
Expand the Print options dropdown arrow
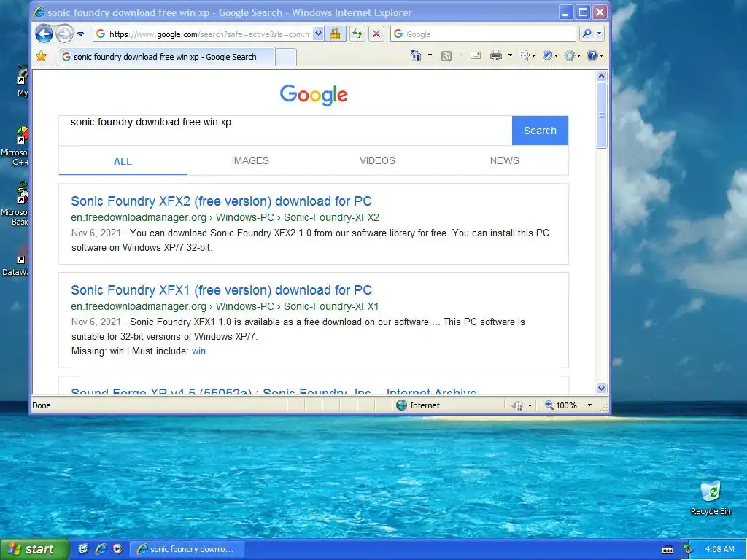tap(510, 55)
